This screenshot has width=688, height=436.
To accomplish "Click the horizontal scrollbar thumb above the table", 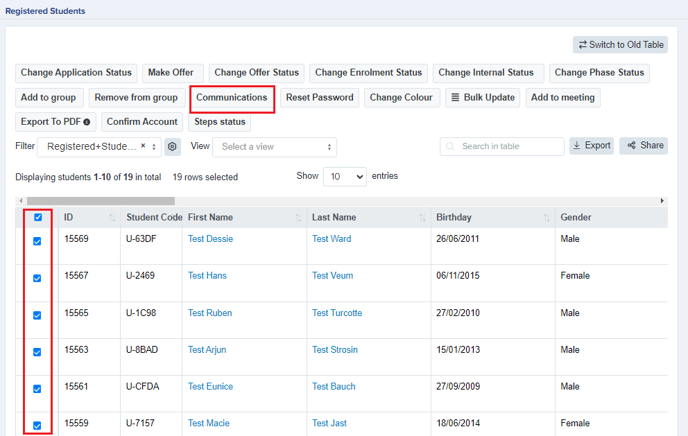I will (x=101, y=201).
